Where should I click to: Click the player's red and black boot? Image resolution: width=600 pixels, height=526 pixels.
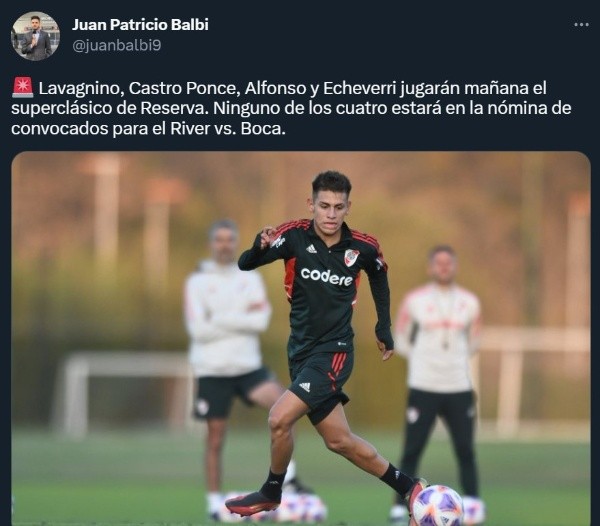point(253,502)
